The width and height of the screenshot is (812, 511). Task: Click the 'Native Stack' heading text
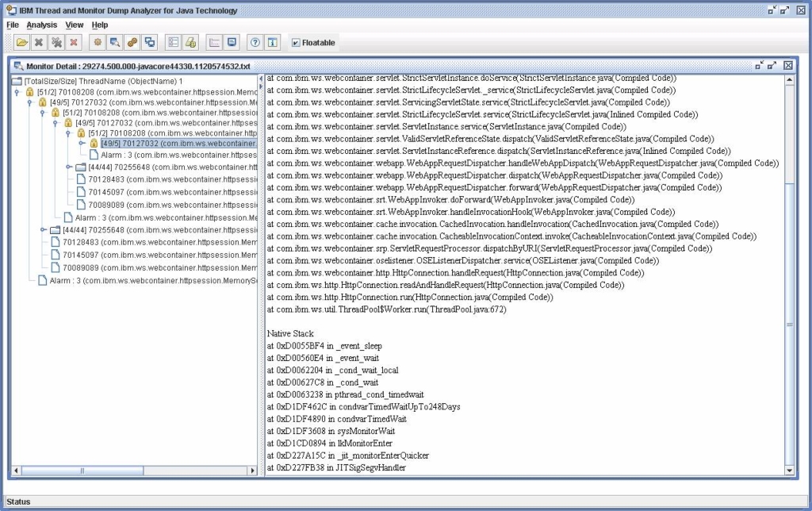pos(290,333)
